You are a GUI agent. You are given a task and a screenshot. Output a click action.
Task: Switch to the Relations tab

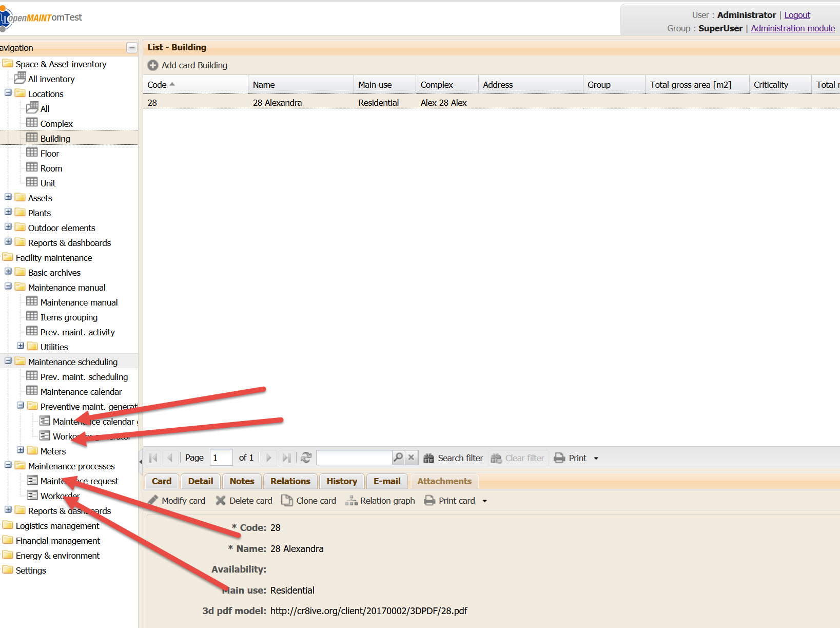[290, 481]
